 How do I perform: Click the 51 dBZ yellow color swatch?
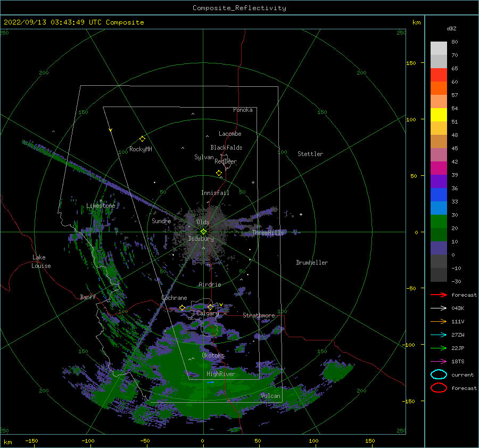click(439, 115)
